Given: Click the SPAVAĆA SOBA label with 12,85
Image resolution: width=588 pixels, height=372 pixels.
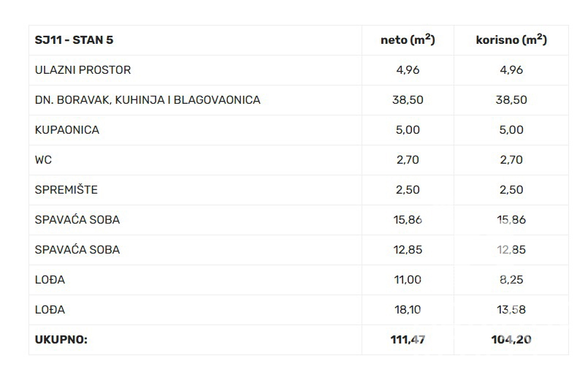Looking at the screenshot, I should pyautogui.click(x=77, y=250).
